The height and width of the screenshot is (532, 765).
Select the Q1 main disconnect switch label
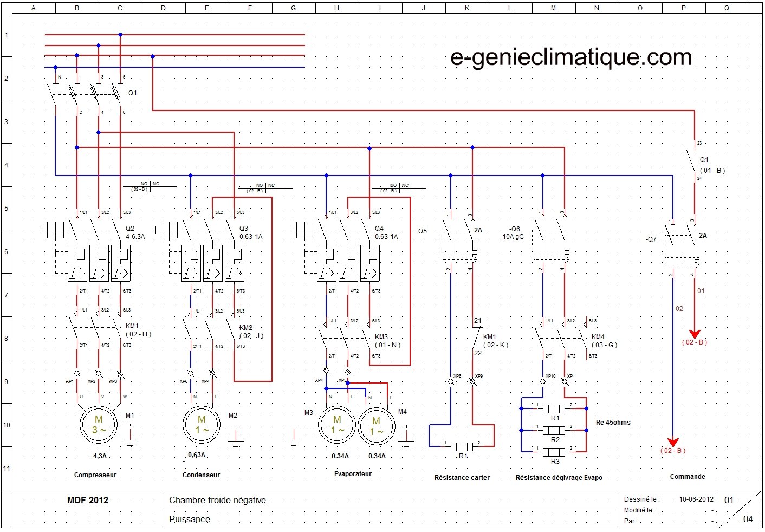tap(133, 93)
